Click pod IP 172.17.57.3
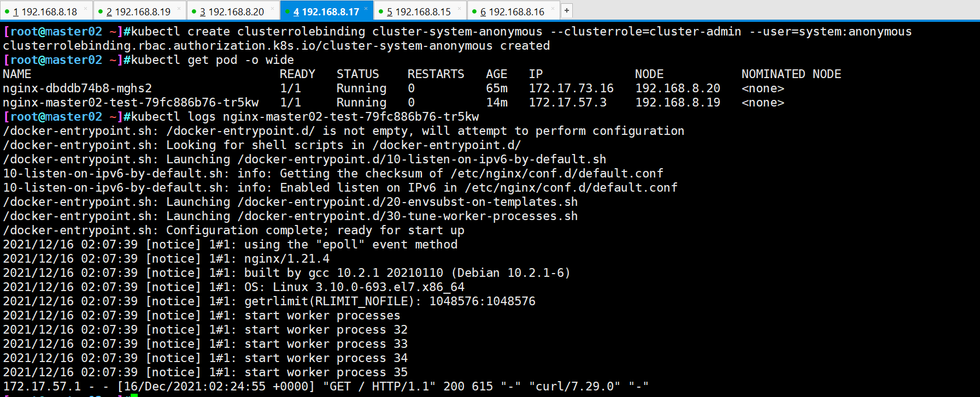 point(567,103)
